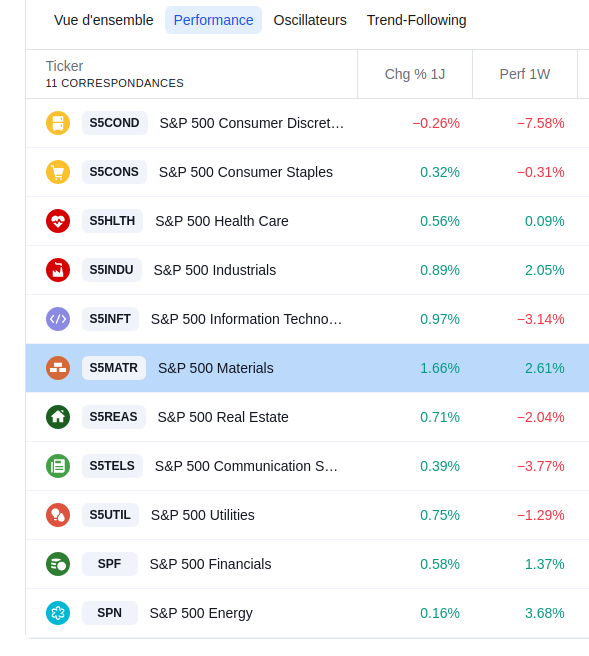This screenshot has width=589, height=656.
Task: Open the SPF ticker badge
Action: tap(110, 564)
